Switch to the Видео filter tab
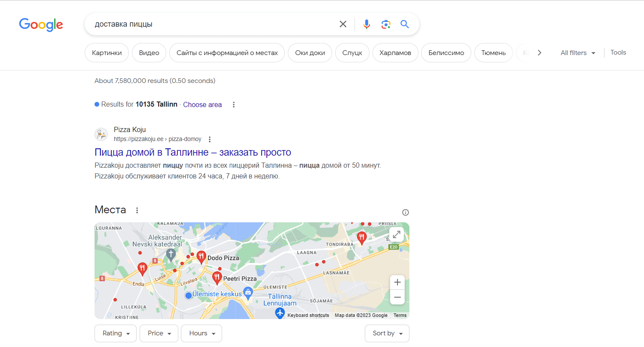 tap(149, 53)
